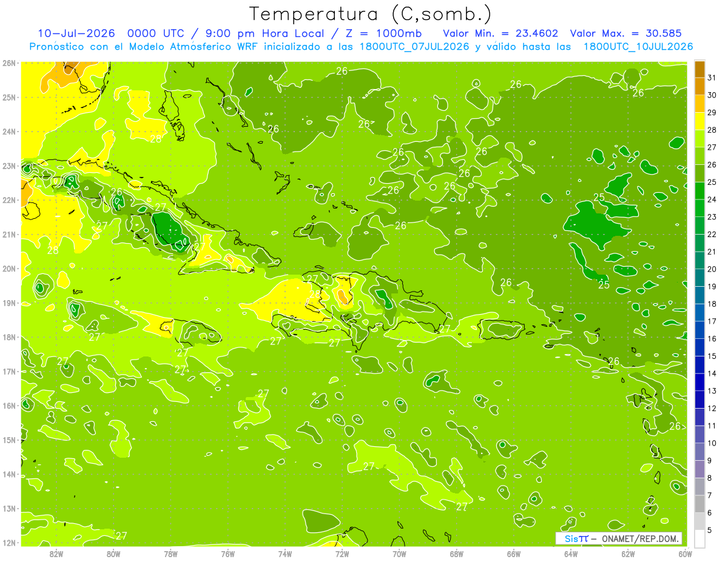Click the purple color bar segment between 9 and 10

(x=699, y=452)
